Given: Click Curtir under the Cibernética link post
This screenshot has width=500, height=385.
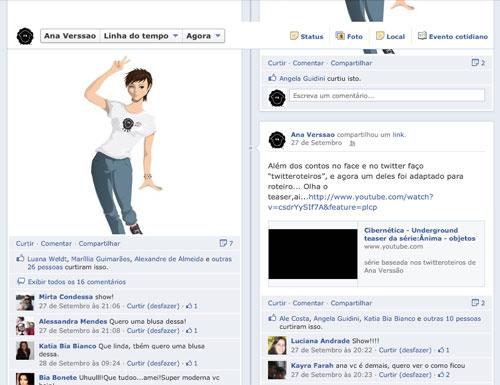Looking at the screenshot, I should click(277, 303).
